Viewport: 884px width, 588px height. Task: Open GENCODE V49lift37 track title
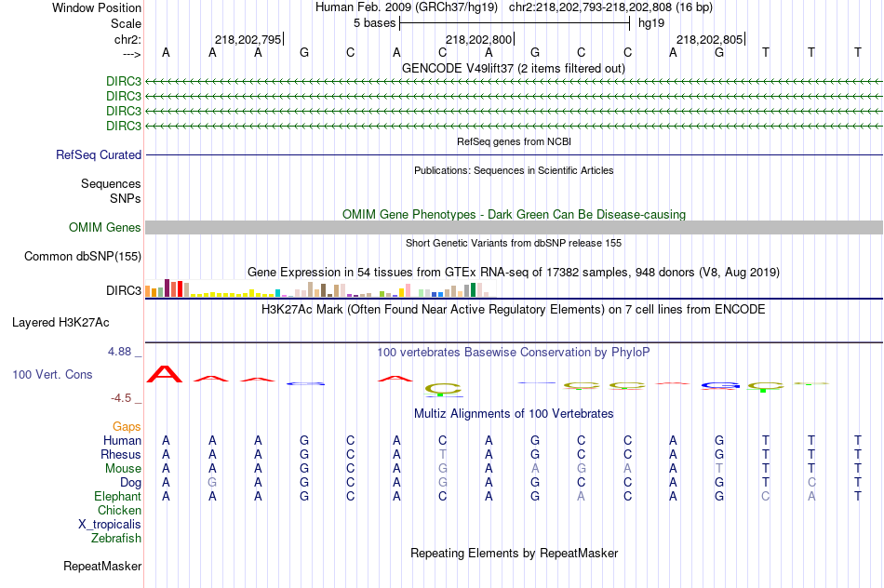click(514, 69)
